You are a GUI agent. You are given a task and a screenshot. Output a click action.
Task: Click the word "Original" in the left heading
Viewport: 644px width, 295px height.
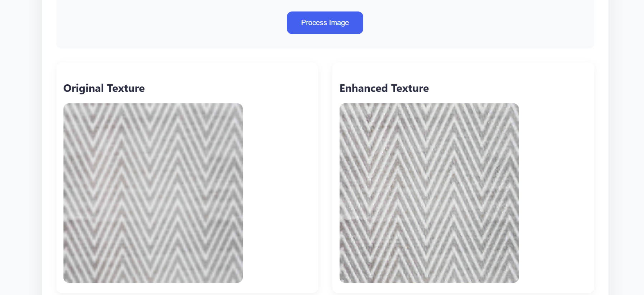pos(84,88)
